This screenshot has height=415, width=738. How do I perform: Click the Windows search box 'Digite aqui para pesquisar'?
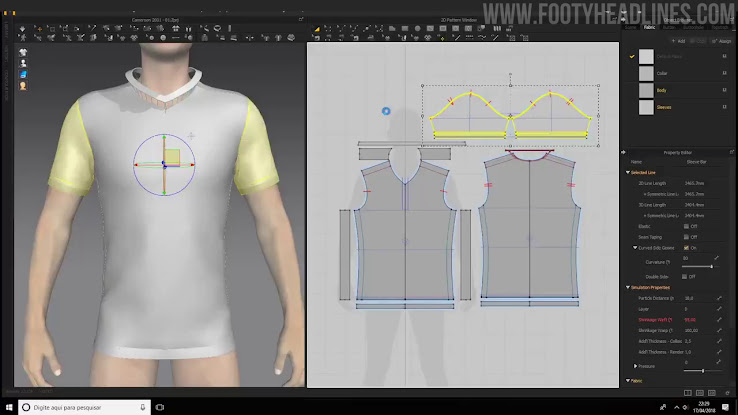[85, 407]
